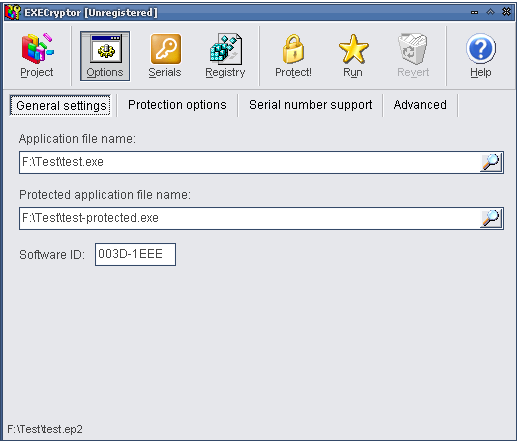517x442 pixels.
Task: Click the disabled Revert recycle bin icon
Action: point(413,49)
